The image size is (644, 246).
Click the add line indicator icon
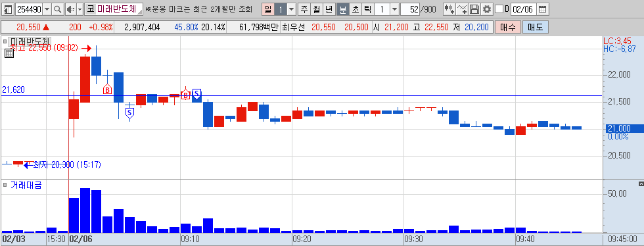click(x=462, y=9)
